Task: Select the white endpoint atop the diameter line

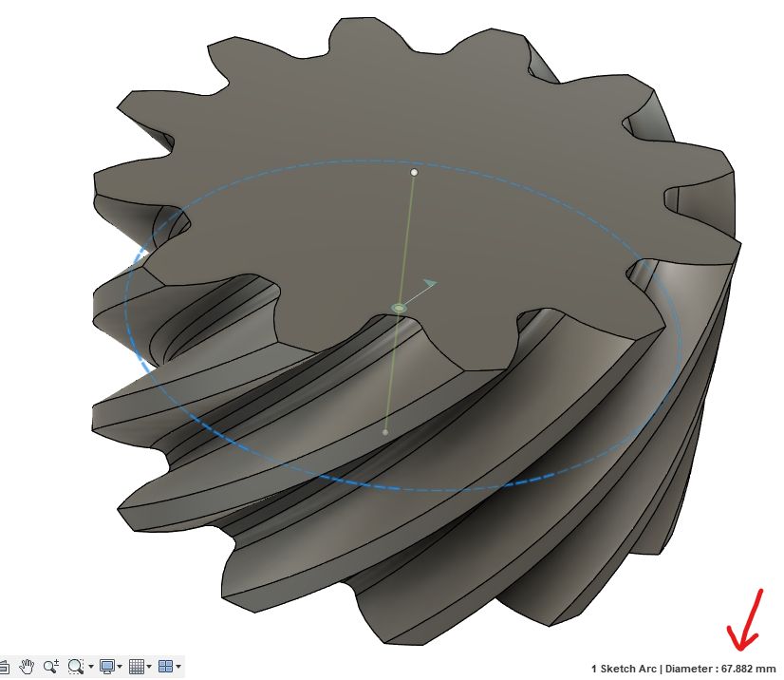Action: 414,173
